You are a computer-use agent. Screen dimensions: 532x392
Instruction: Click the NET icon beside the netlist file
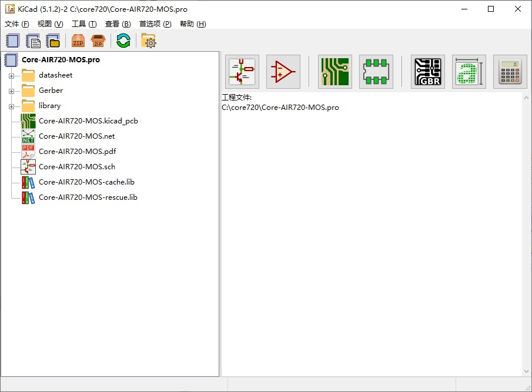pyautogui.click(x=28, y=136)
